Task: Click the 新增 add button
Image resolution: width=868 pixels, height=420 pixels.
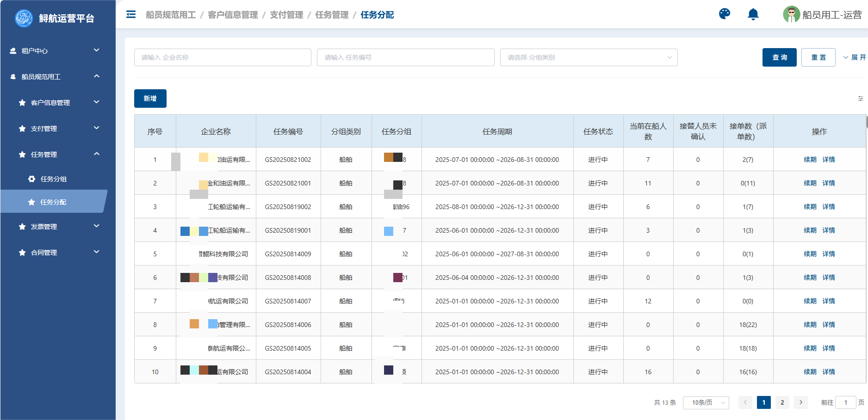Action: tap(150, 99)
